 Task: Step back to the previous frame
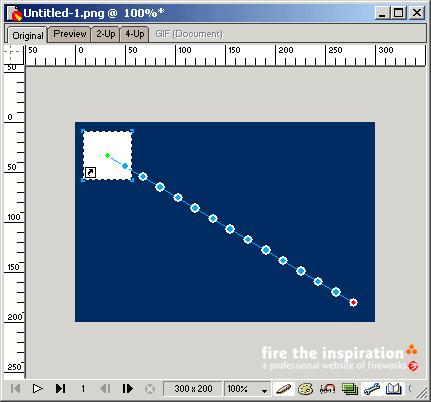(x=105, y=389)
